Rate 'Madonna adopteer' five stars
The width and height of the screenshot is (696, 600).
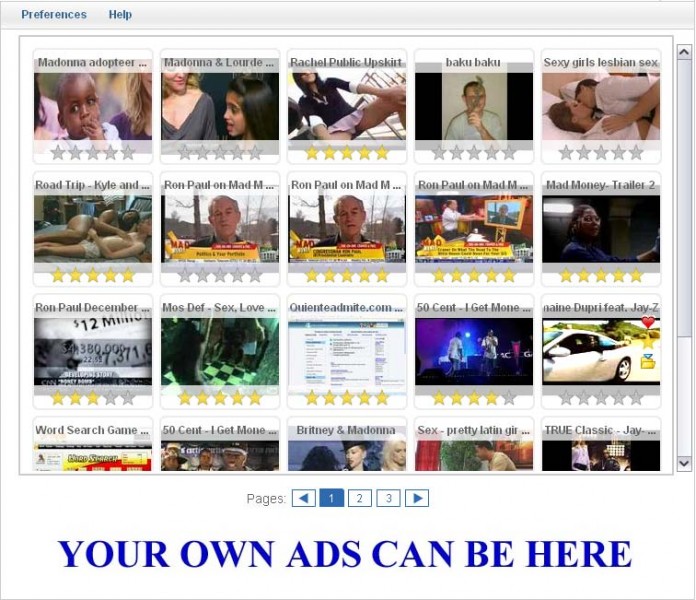click(x=128, y=153)
